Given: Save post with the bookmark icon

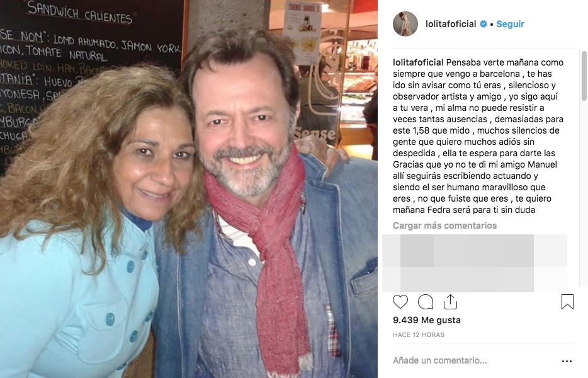Looking at the screenshot, I should point(567,302).
